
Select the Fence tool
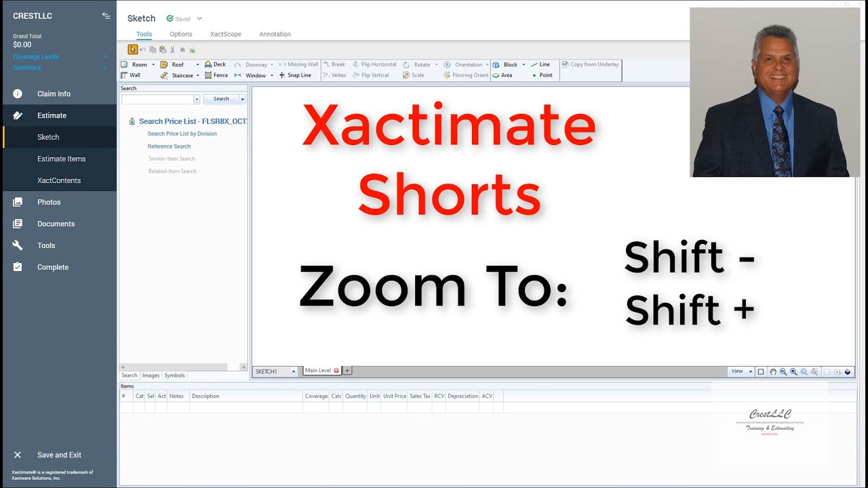click(216, 75)
